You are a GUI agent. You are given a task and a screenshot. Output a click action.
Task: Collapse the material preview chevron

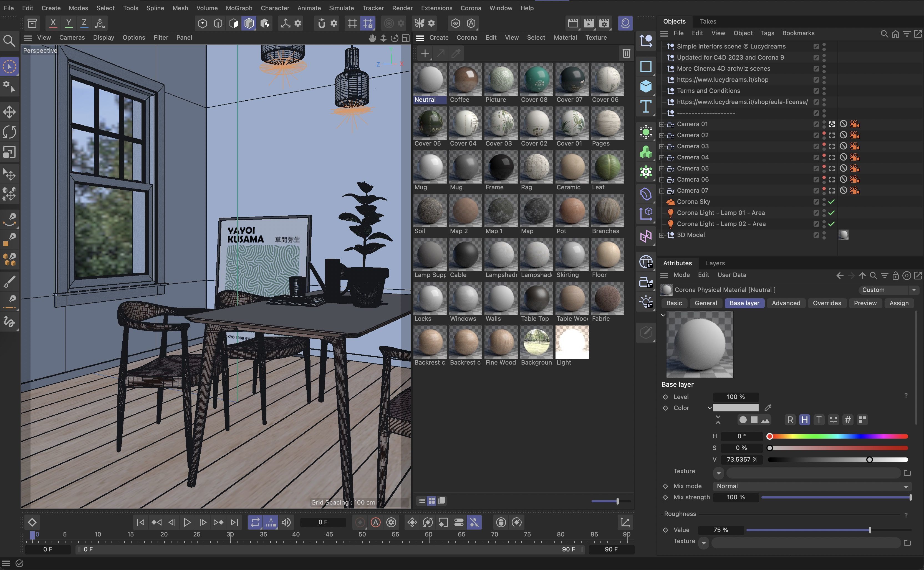(663, 315)
